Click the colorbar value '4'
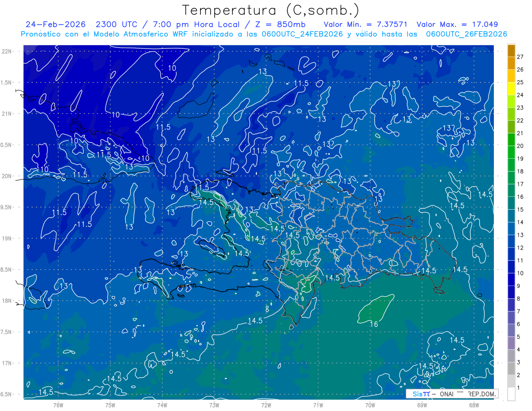Screen dimensions: 532x411 519,350
